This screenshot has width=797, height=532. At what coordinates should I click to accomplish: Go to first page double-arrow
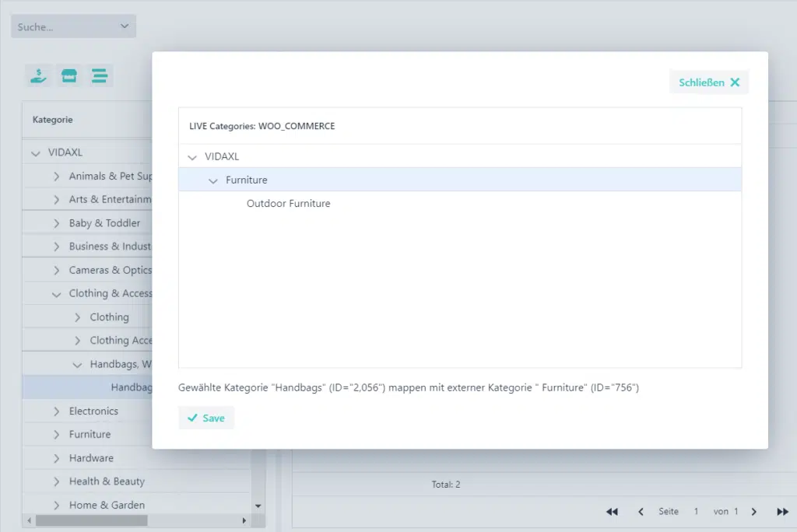tap(612, 512)
